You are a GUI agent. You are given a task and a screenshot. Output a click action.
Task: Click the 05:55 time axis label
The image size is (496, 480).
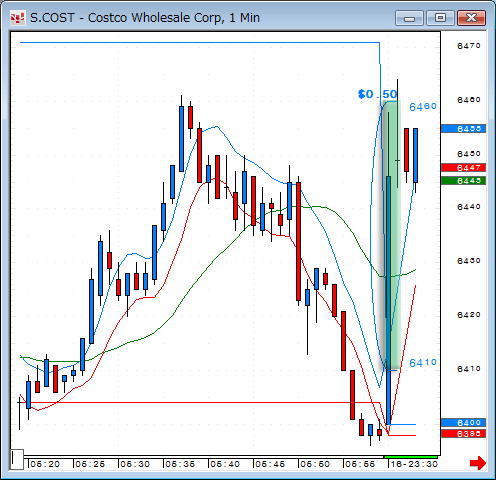[x=360, y=464]
